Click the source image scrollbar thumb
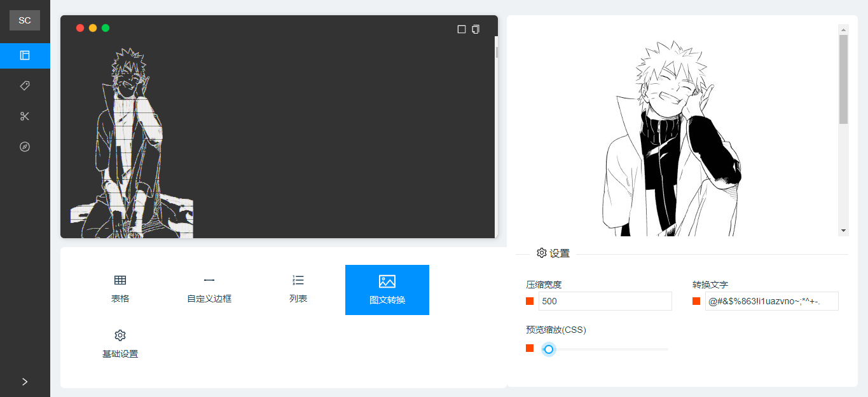Image resolution: width=868 pixels, height=397 pixels. pyautogui.click(x=843, y=79)
